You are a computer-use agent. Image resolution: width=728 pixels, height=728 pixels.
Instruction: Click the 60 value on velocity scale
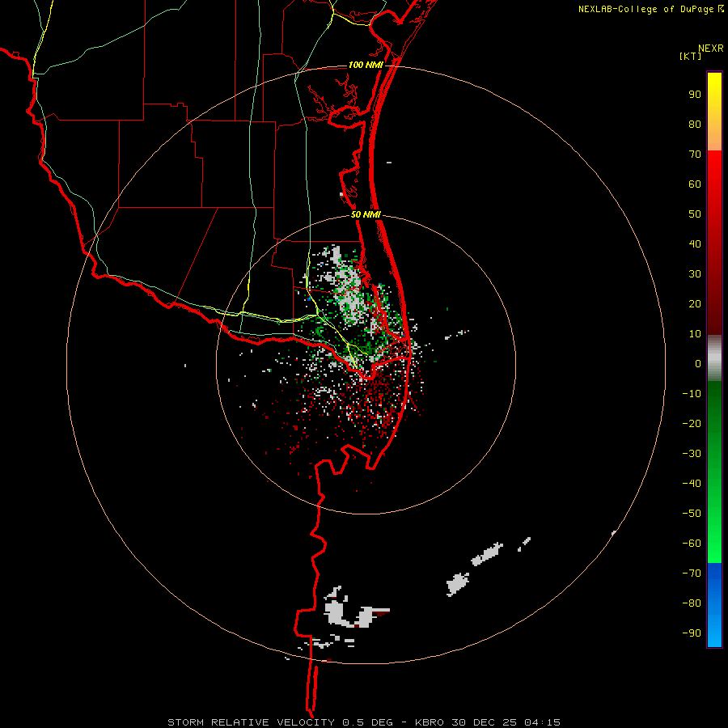tap(695, 184)
